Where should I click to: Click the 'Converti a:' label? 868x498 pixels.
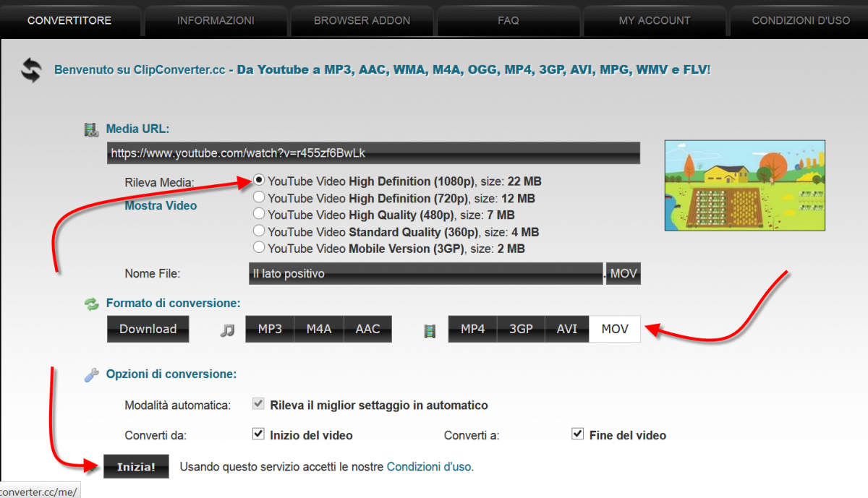[x=472, y=435]
